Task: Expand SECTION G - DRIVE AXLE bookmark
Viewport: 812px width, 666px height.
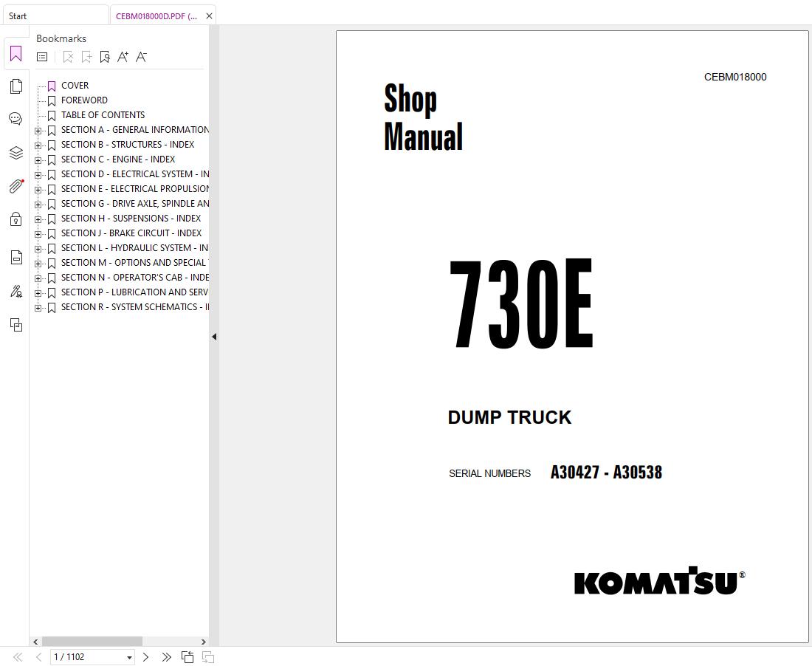Action: click(38, 205)
